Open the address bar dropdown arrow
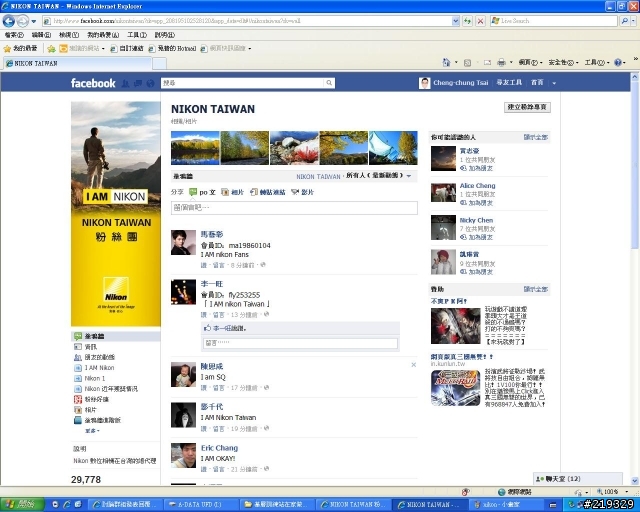This screenshot has width=640, height=512. pyautogui.click(x=456, y=21)
